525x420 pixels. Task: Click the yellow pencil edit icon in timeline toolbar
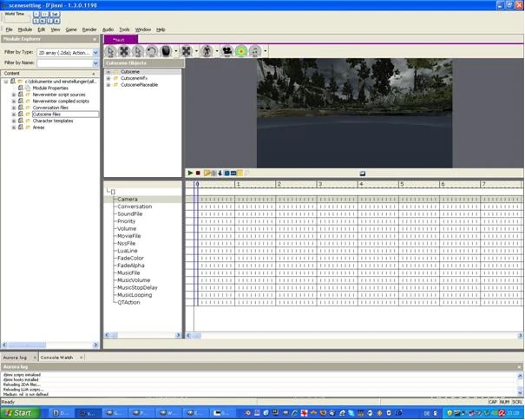click(x=207, y=174)
